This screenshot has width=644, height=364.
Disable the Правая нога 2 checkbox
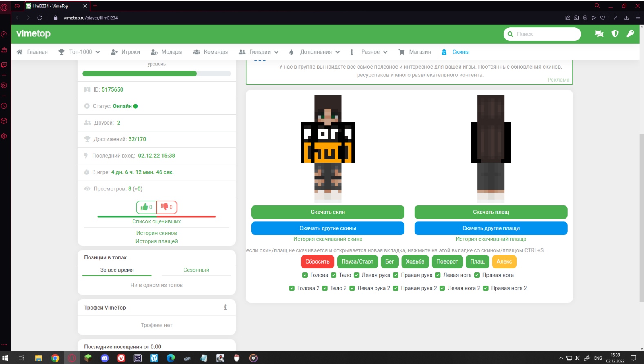tap(486, 288)
